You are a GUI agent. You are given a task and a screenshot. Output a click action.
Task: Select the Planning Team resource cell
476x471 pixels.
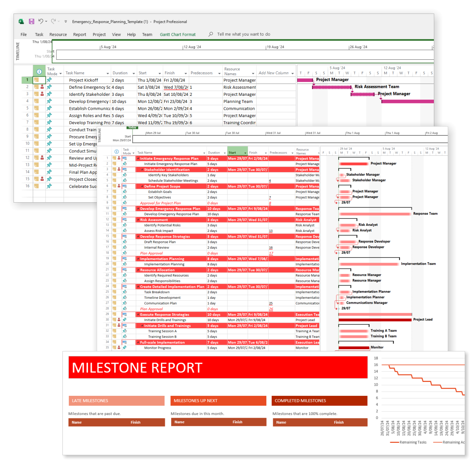pos(239,101)
